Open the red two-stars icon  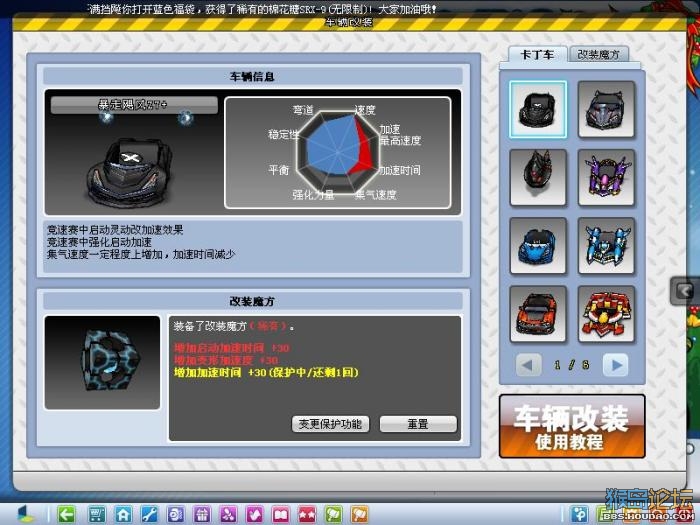(x=307, y=515)
